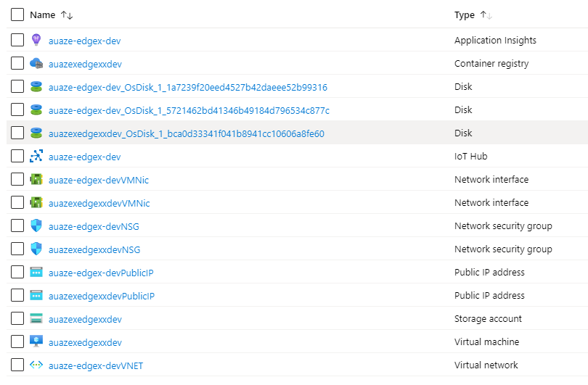Image resolution: width=588 pixels, height=385 pixels.
Task: Open auaze-edgex-devNSG link
Action: [x=94, y=227]
